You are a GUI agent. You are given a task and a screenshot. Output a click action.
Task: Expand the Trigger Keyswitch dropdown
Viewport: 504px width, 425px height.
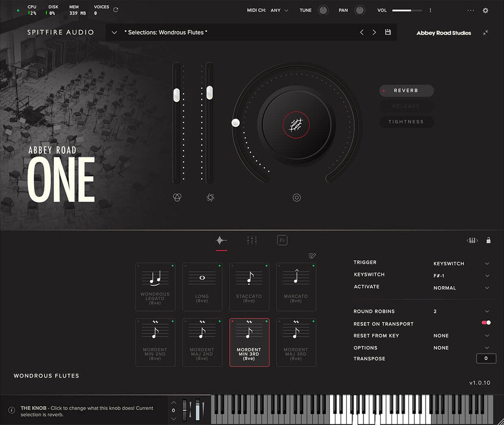[487, 263]
